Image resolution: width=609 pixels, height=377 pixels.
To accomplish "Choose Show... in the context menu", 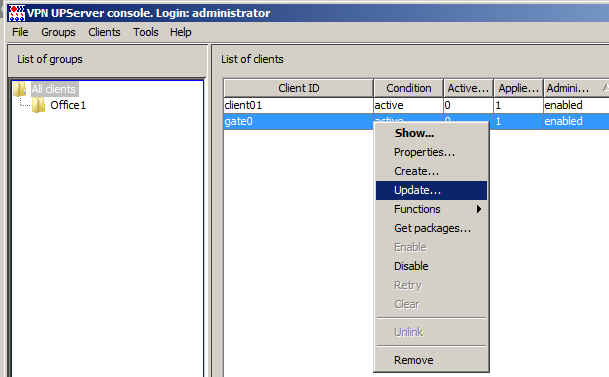I will [431, 133].
